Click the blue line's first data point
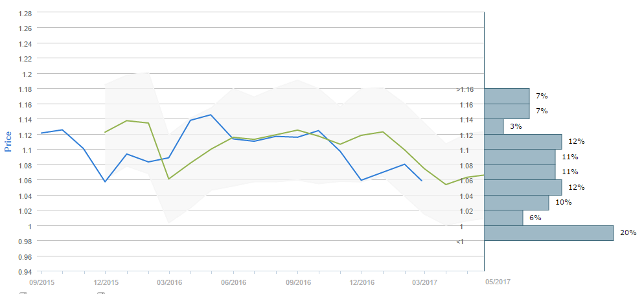Viewport: 644px width, 294px height. pos(41,133)
